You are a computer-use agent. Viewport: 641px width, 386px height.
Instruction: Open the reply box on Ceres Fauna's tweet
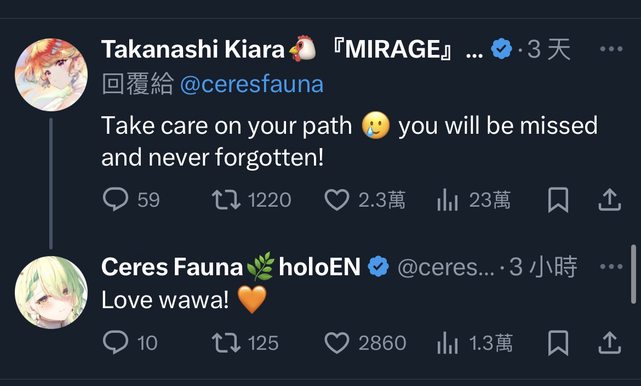(x=116, y=342)
